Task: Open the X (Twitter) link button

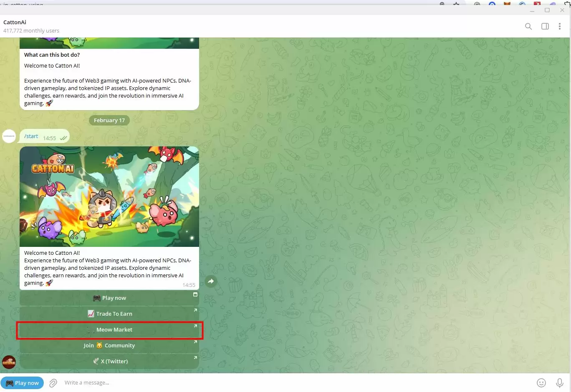Action: click(x=109, y=361)
